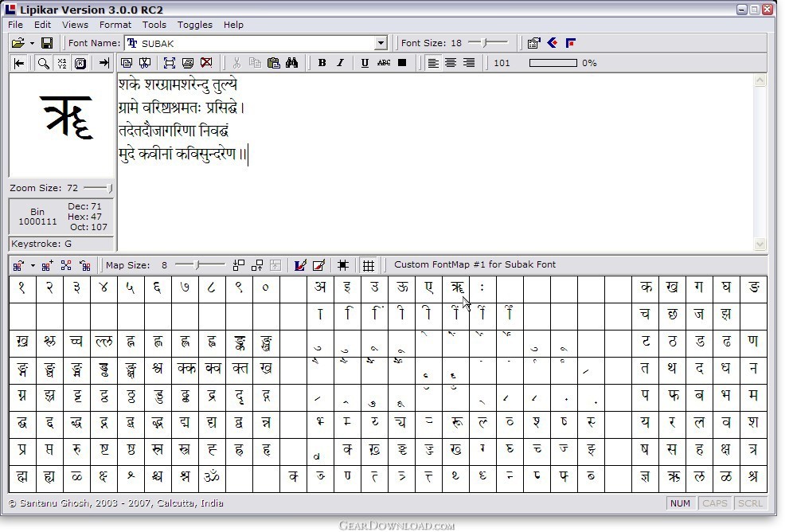Click the black square with crossing lines icon
The height and width of the screenshot is (532, 793).
(343, 265)
